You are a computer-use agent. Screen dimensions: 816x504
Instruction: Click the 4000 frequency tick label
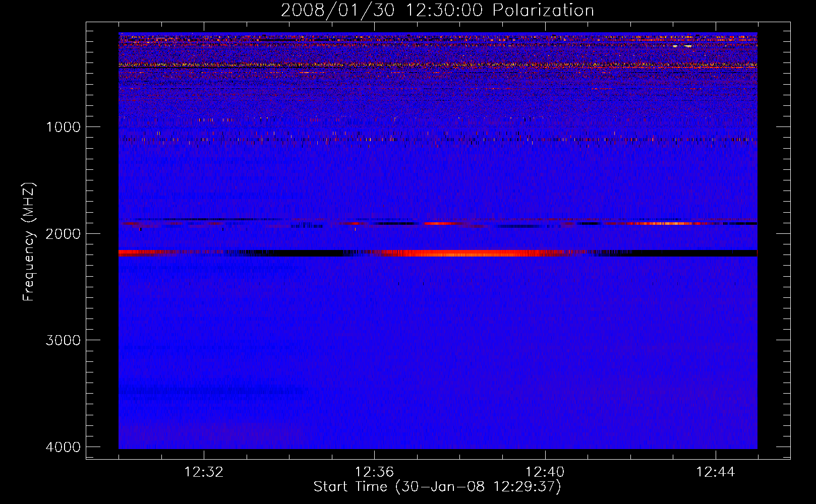[63, 447]
